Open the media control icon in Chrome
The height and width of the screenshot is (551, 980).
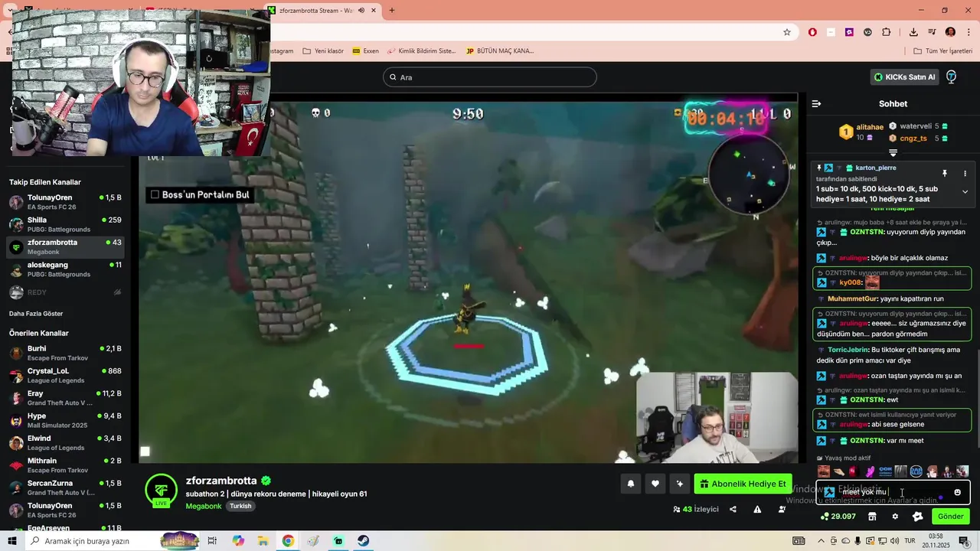pyautogui.click(x=932, y=32)
